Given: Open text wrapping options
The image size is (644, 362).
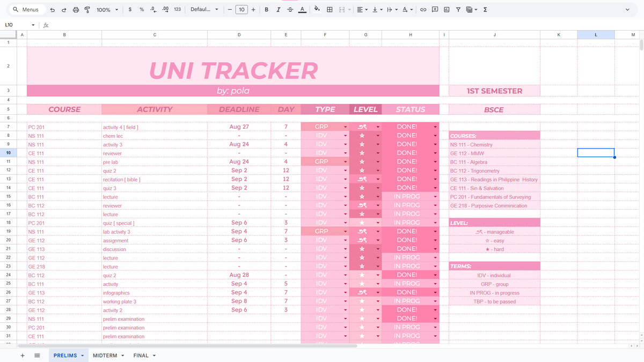Looking at the screenshot, I should (392, 10).
